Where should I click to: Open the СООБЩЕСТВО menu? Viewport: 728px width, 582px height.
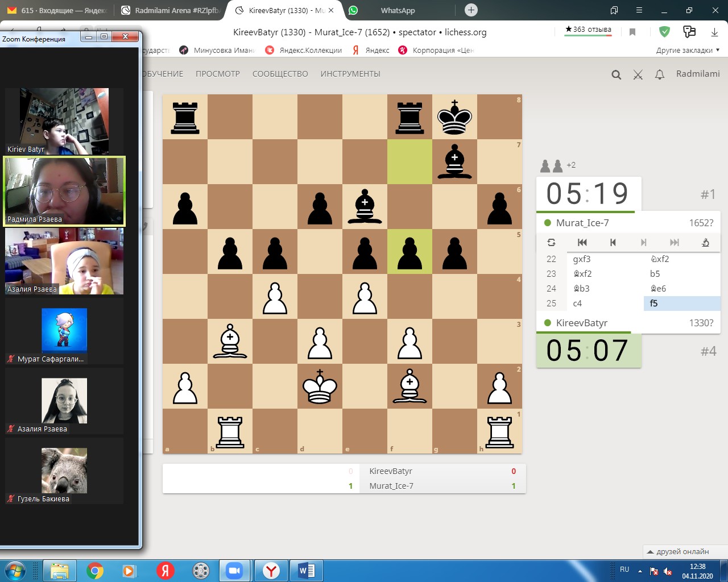pos(280,74)
